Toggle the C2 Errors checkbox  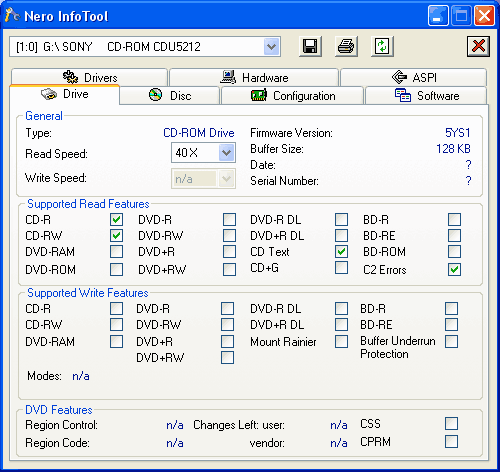pos(454,269)
